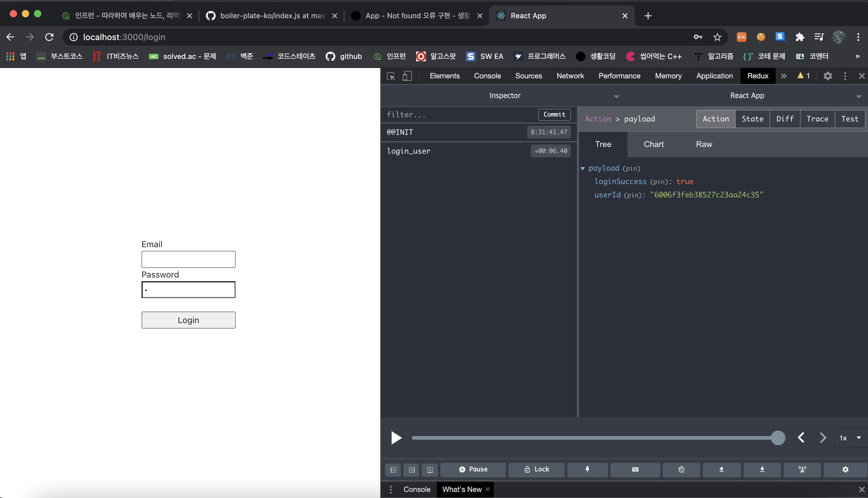This screenshot has width=868, height=498.
Task: Click the inspect element cursor icon
Action: point(391,76)
